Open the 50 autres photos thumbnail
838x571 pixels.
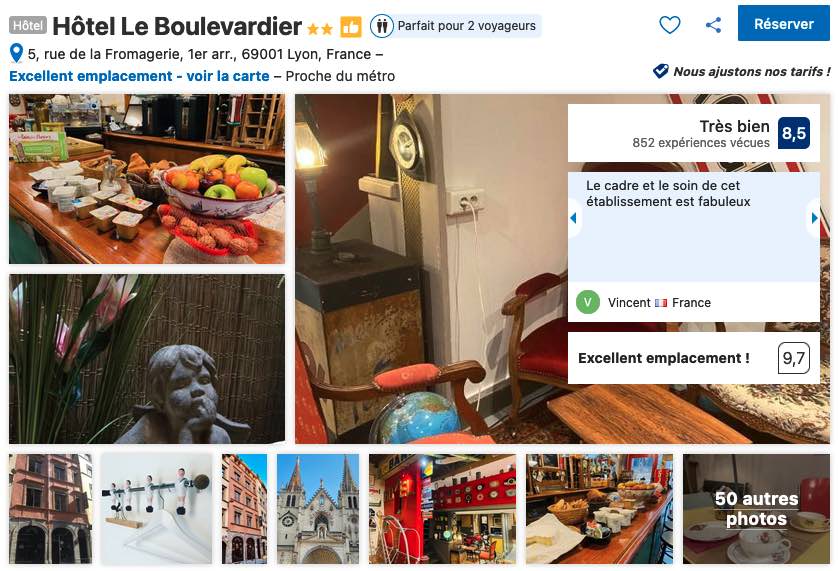tap(756, 509)
